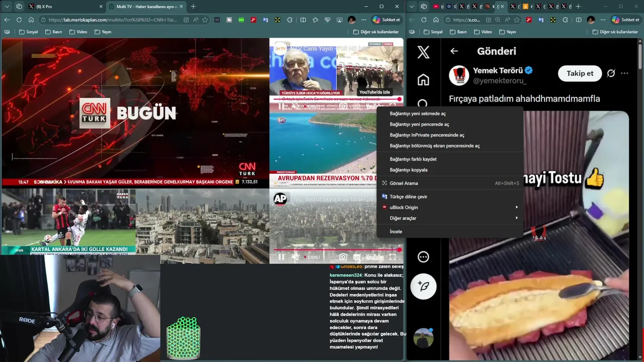Viewport: 644px width, 362px height.
Task: Choose 'Bağlantıyı InPrivate penceresinde aç'
Action: [x=450, y=135]
